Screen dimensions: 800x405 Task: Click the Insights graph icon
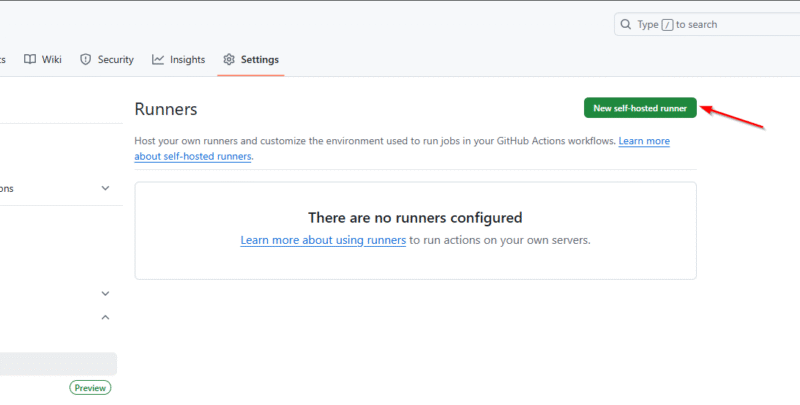158,60
